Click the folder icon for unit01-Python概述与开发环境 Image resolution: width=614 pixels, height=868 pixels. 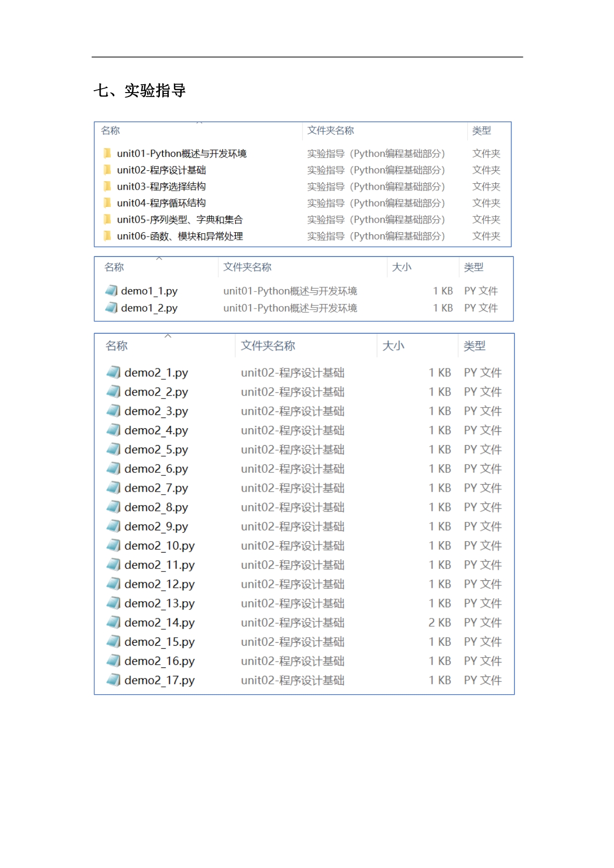click(107, 153)
